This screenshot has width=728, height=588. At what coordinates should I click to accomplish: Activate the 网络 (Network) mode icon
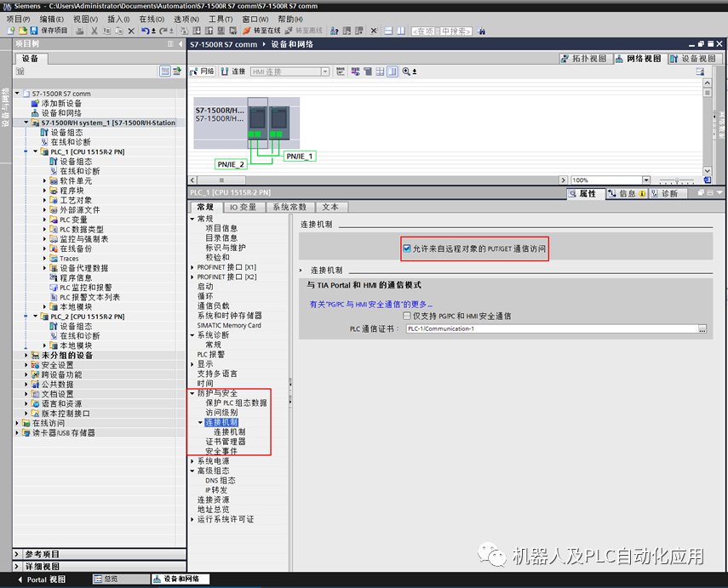[x=202, y=71]
